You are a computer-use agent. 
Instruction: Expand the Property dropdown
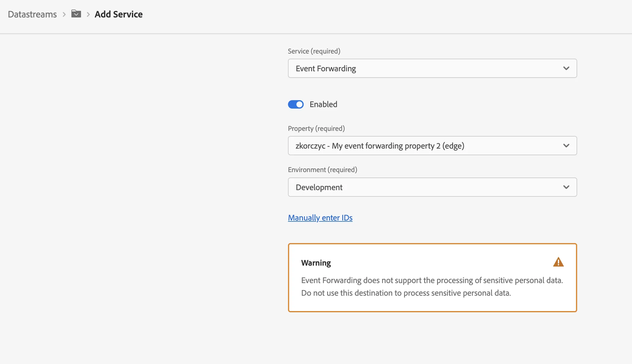click(432, 146)
